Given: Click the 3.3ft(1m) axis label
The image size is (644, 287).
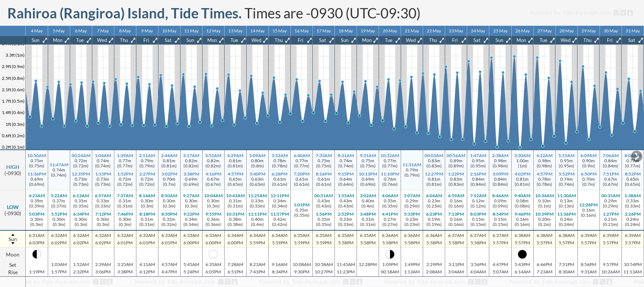Looking at the screenshot, I should coord(15,55).
